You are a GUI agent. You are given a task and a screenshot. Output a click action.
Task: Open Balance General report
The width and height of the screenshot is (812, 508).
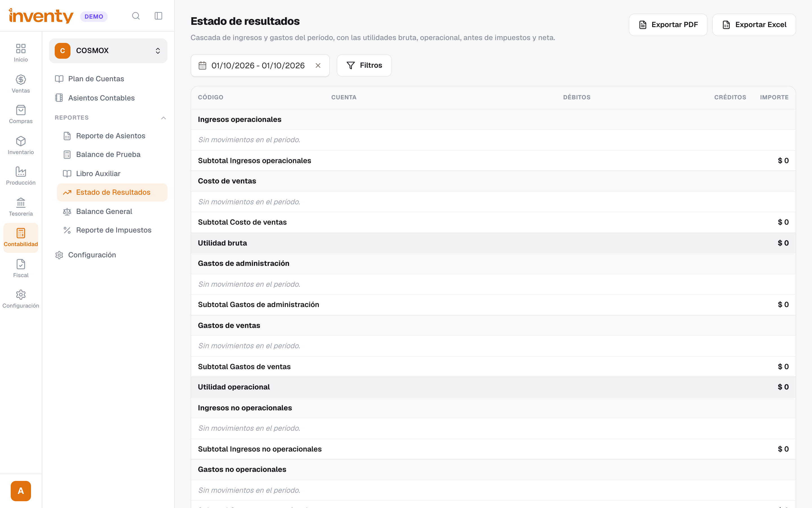[112, 211]
